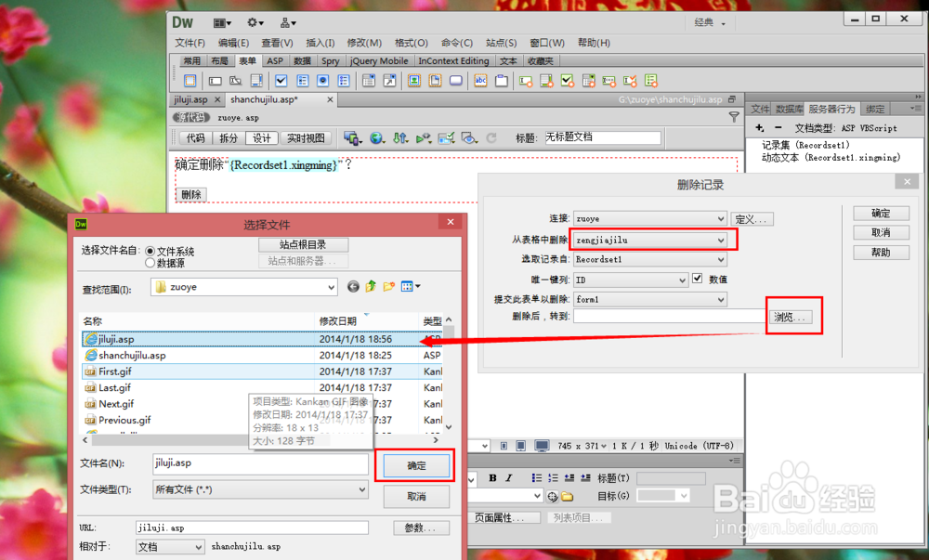
Task: Open the views menu in file dialog
Action: [x=411, y=287]
